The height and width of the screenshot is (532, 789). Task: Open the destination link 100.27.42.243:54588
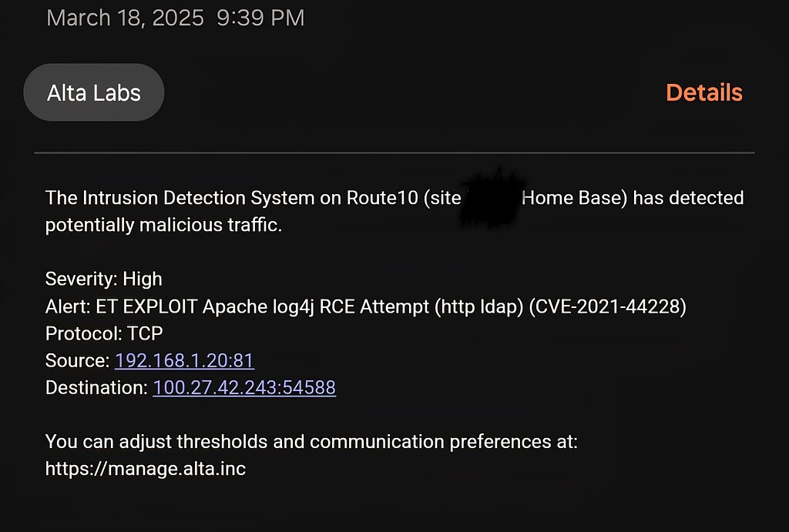click(243, 387)
